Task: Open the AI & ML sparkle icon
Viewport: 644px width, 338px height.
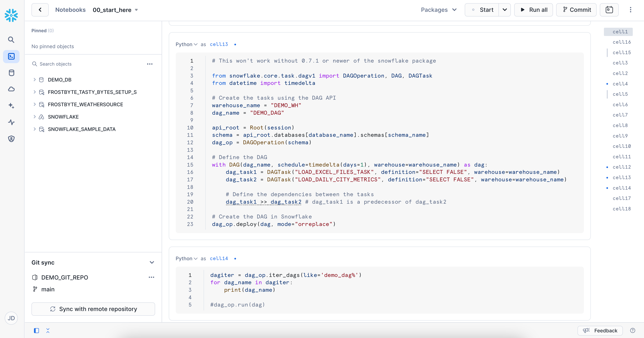Action: pos(11,106)
